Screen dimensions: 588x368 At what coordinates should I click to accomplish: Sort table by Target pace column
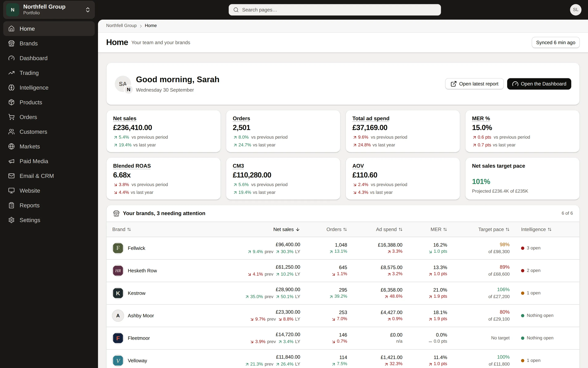[494, 229]
